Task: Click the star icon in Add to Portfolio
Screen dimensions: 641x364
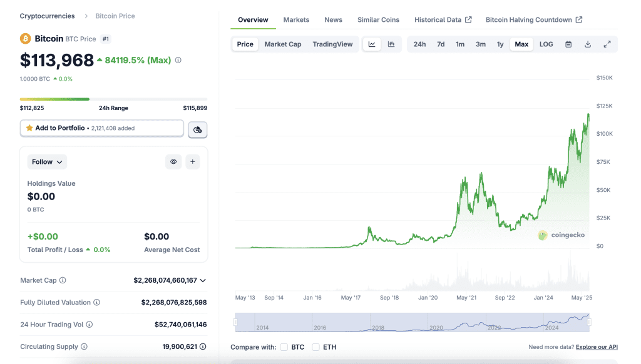Action: pos(29,128)
